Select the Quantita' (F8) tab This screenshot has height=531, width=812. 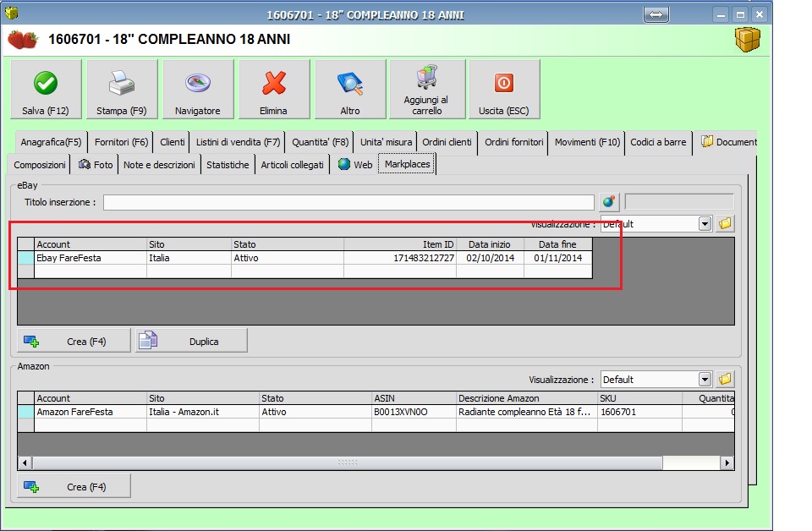[320, 142]
